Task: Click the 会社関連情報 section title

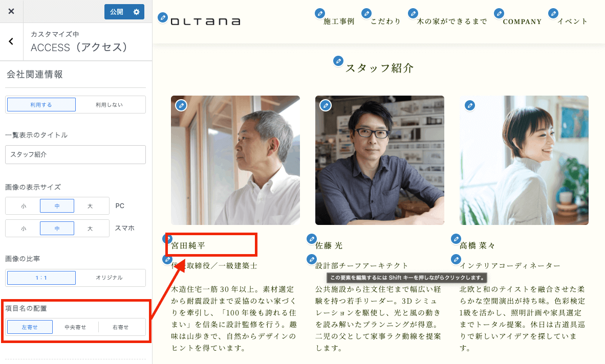Action: (x=35, y=74)
